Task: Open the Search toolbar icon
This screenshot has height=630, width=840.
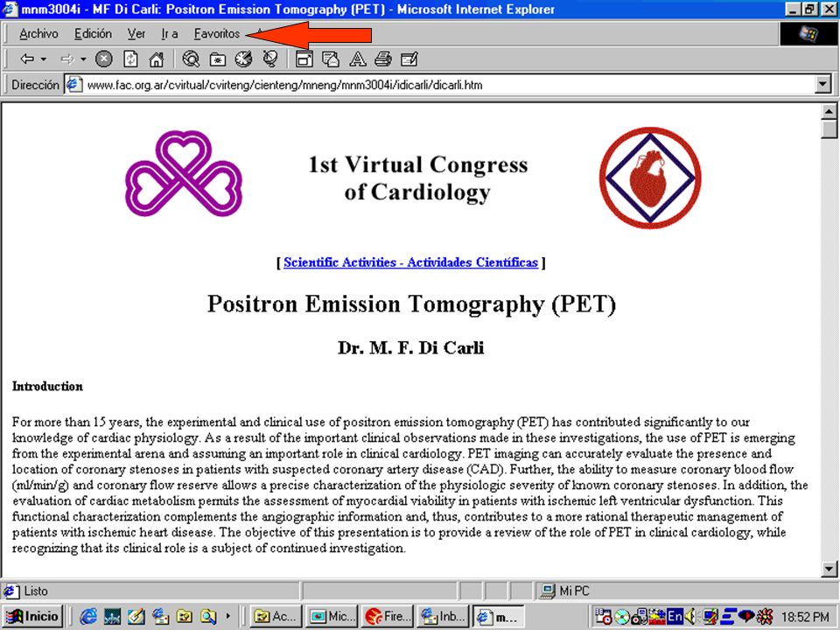Action: [x=191, y=59]
